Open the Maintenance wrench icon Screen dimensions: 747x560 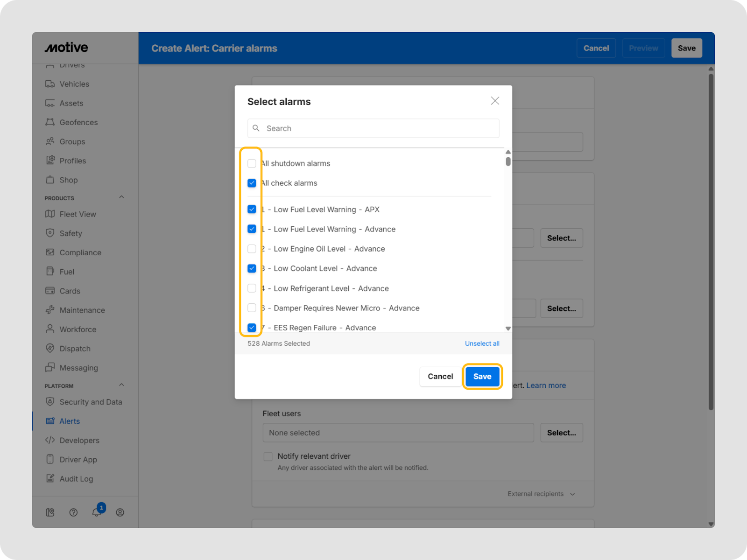(x=50, y=310)
